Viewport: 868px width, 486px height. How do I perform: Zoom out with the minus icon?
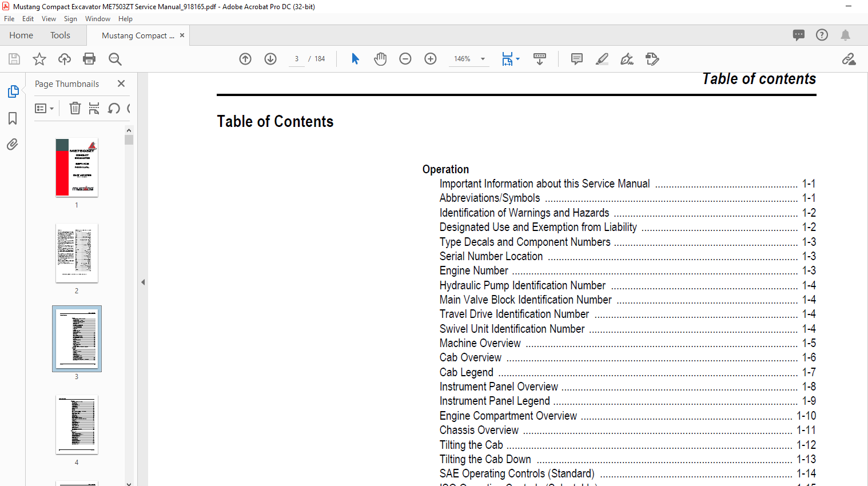pyautogui.click(x=405, y=59)
